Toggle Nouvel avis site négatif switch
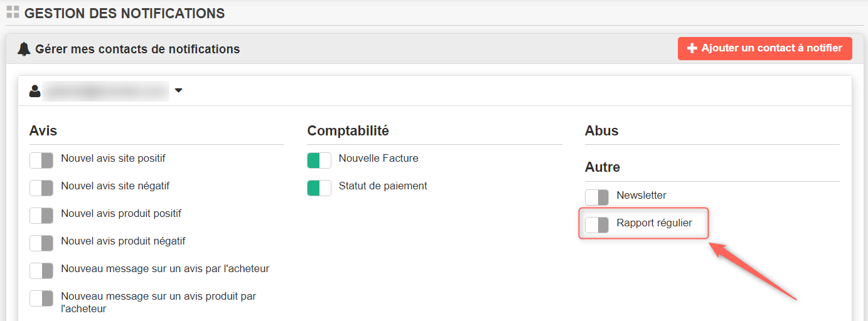Viewport: 868px width, 321px height. tap(41, 188)
